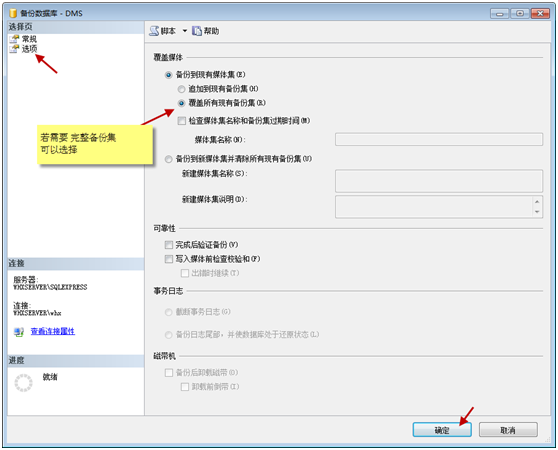
Task: Click the 确定 button
Action: [442, 430]
